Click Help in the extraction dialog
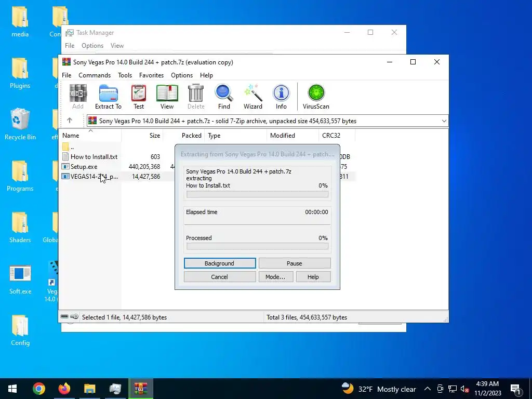Image resolution: width=532 pixels, height=399 pixels. pos(313,277)
